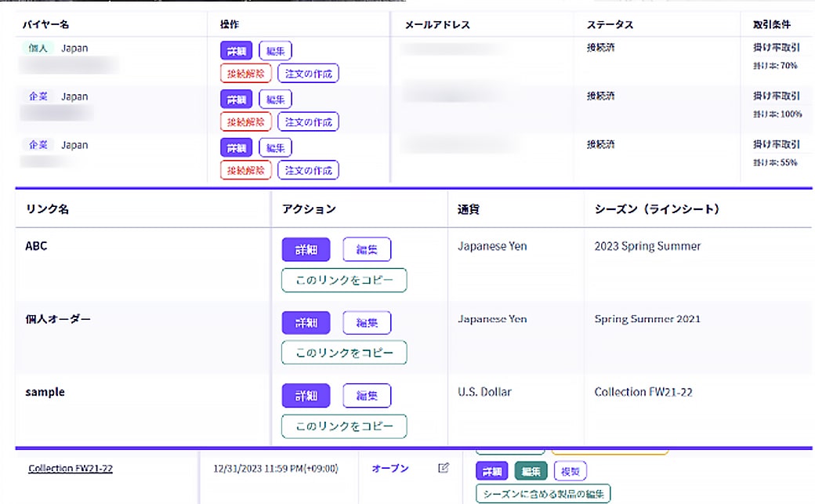815x504 pixels.
Task: Click the U.S. Dollar currency cell
Action: (484, 392)
